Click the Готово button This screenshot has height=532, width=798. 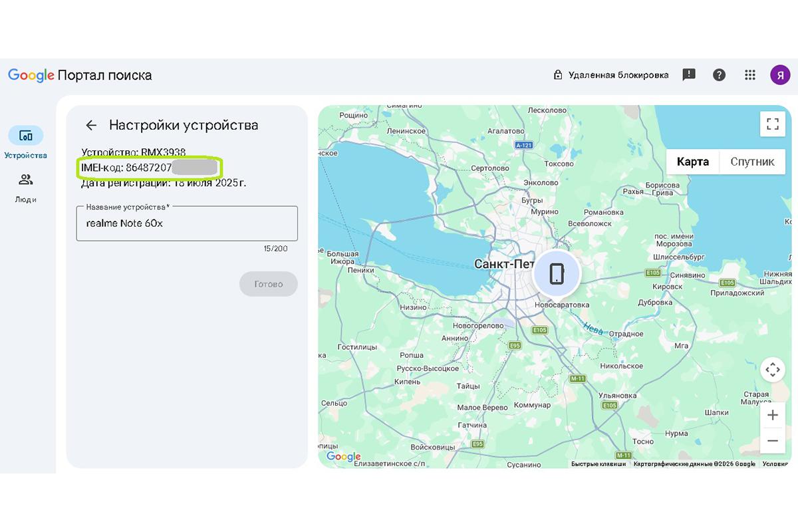(x=269, y=284)
